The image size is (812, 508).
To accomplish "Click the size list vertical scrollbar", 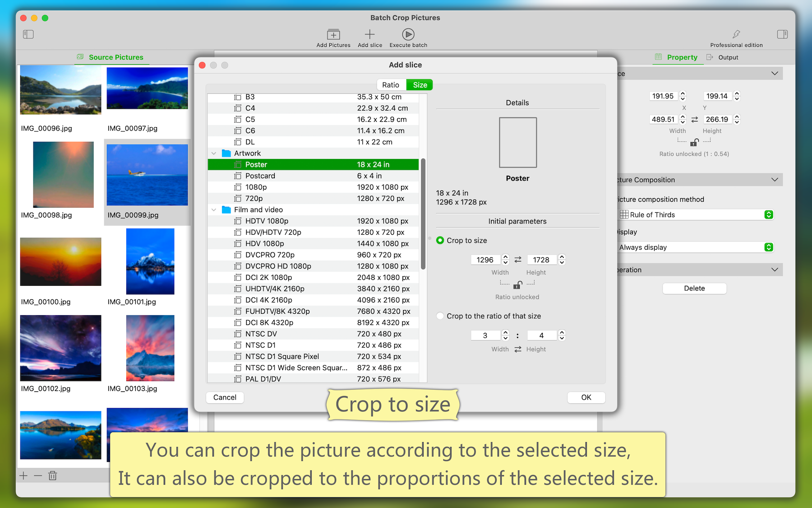I will [423, 214].
